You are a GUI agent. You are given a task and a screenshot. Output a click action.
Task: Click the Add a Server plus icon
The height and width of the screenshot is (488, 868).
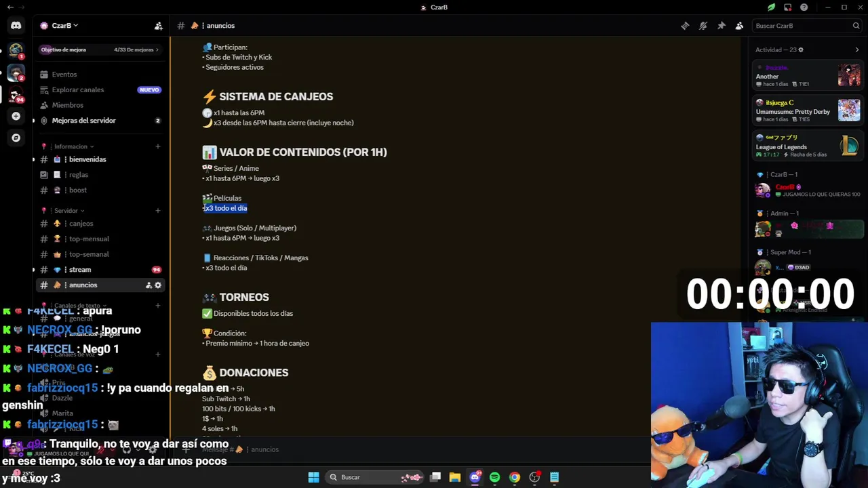coord(16,116)
